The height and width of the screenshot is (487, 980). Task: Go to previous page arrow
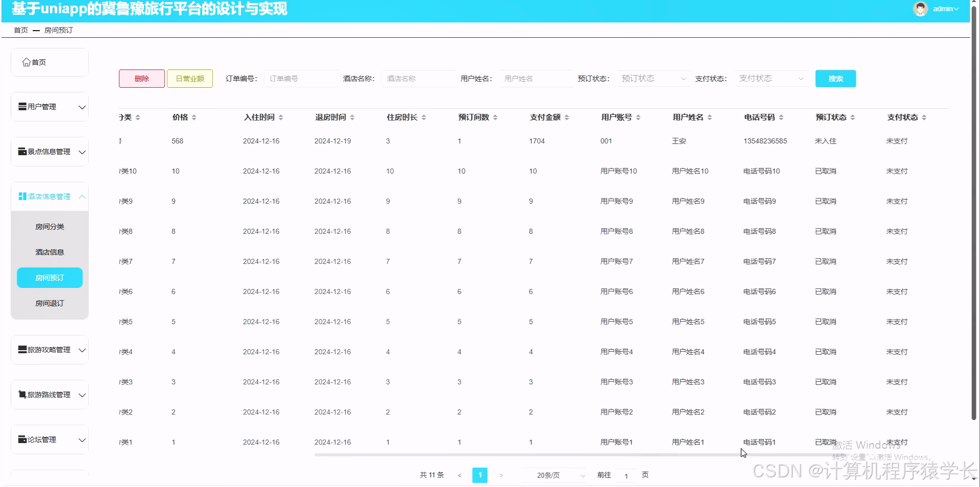pyautogui.click(x=459, y=475)
